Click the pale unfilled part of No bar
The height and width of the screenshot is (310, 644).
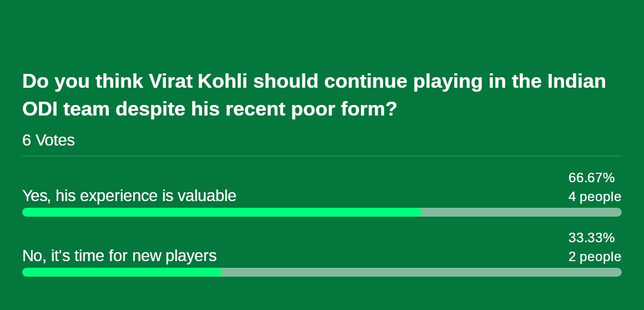422,272
